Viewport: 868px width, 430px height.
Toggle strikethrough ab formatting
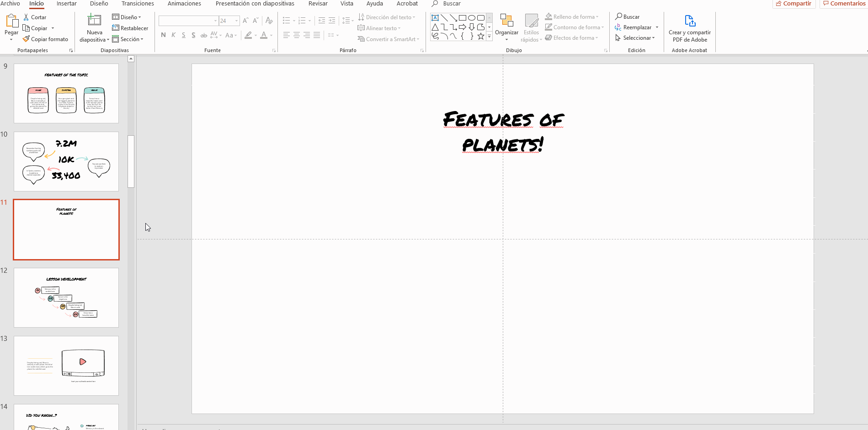tap(204, 35)
